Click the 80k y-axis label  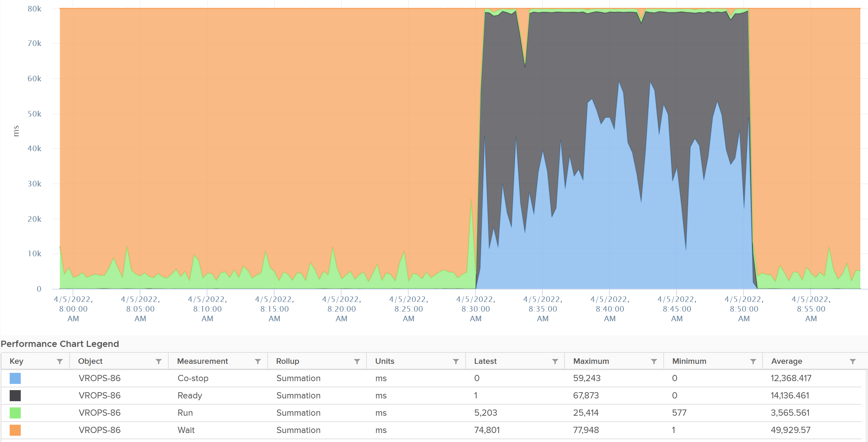click(x=35, y=9)
